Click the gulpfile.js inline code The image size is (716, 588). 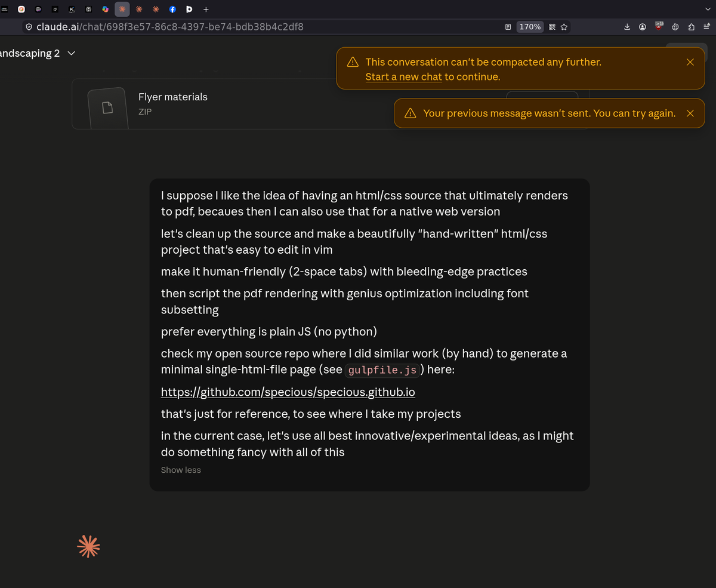(x=382, y=370)
